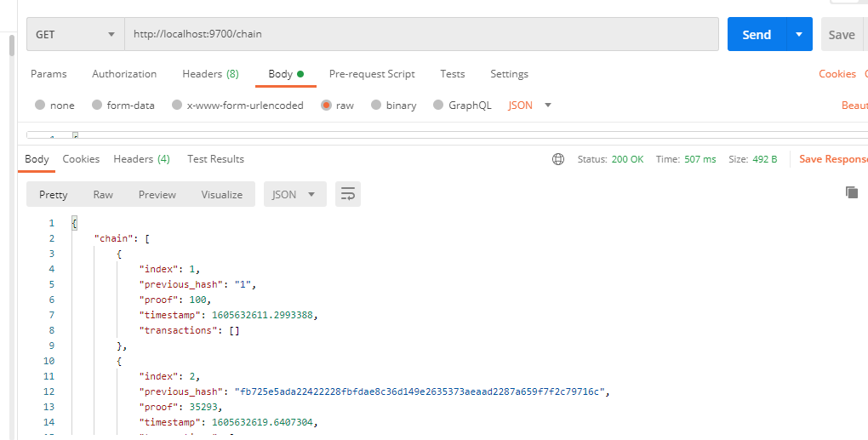Click the 200 OK status text

627,159
